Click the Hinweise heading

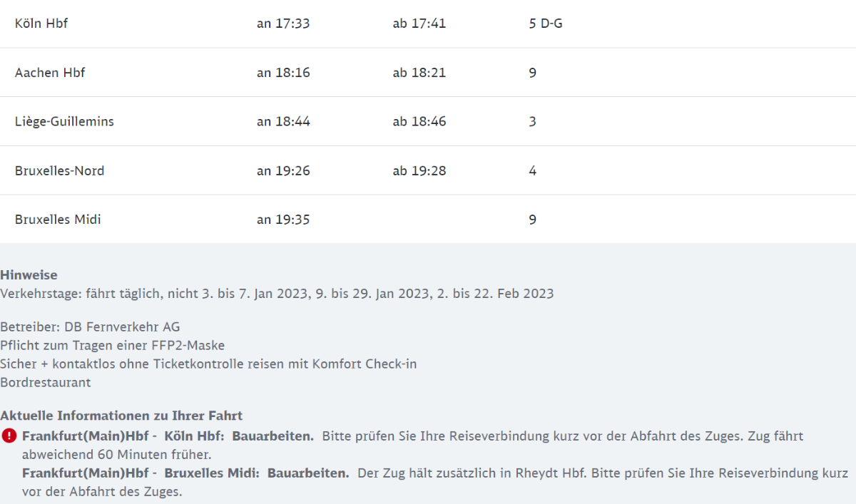(x=29, y=275)
